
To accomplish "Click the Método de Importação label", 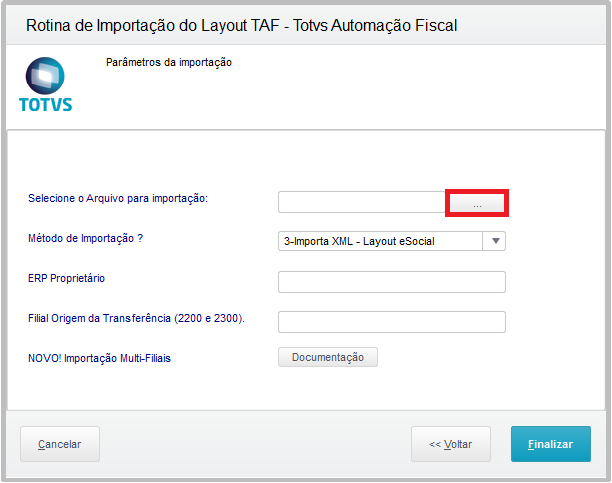I will 85,238.
